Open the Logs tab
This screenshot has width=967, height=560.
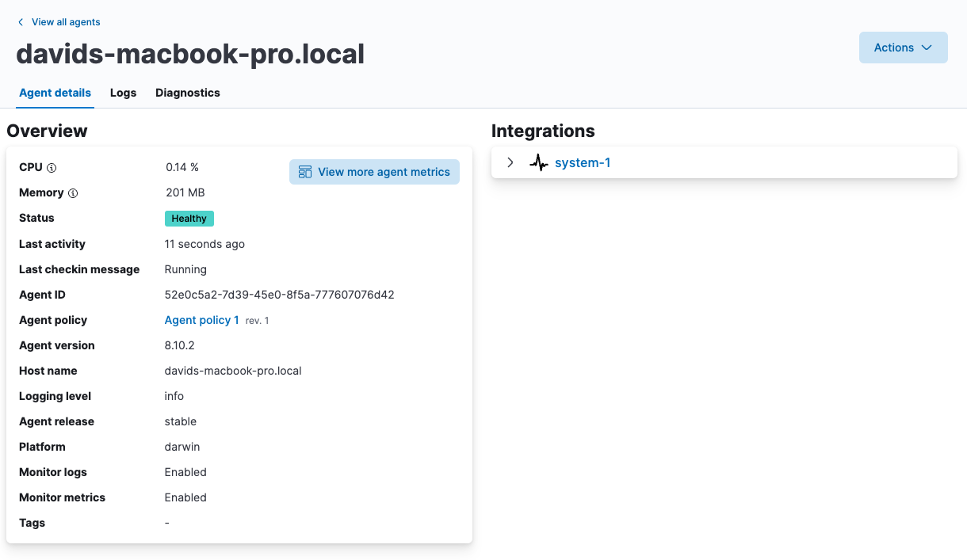pyautogui.click(x=123, y=93)
